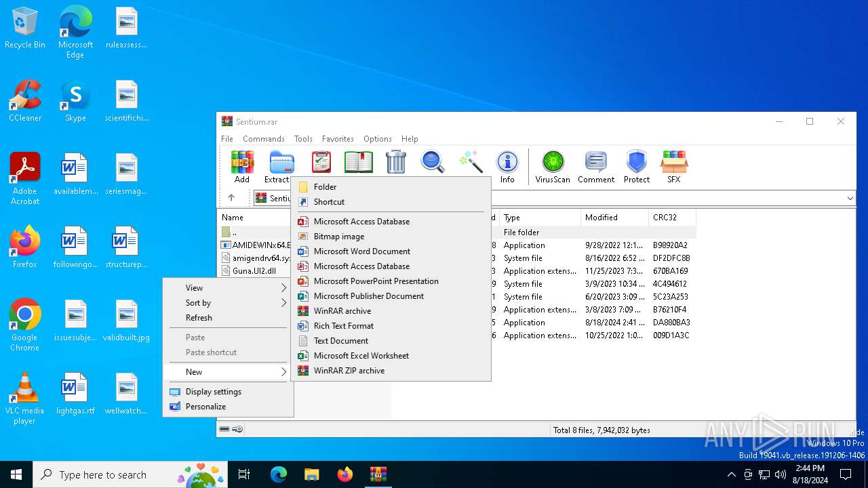Sort by the Modified column header
868x488 pixels.
[x=614, y=218]
